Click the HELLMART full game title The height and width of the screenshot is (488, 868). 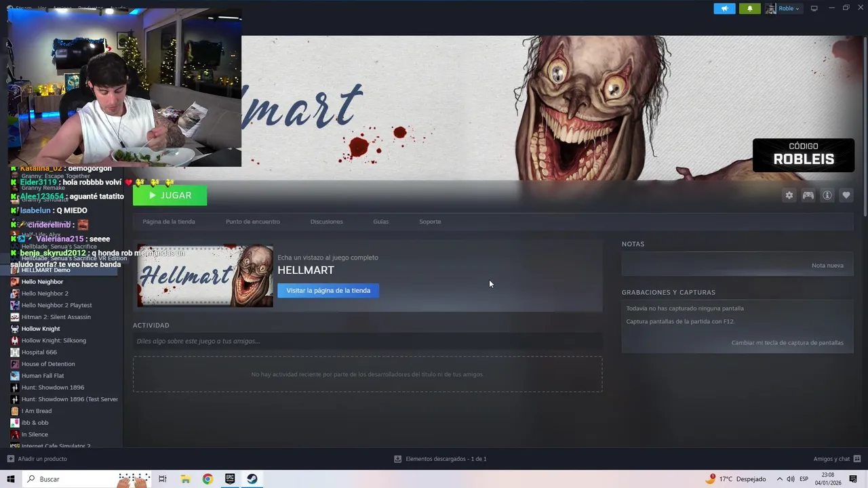tap(306, 270)
